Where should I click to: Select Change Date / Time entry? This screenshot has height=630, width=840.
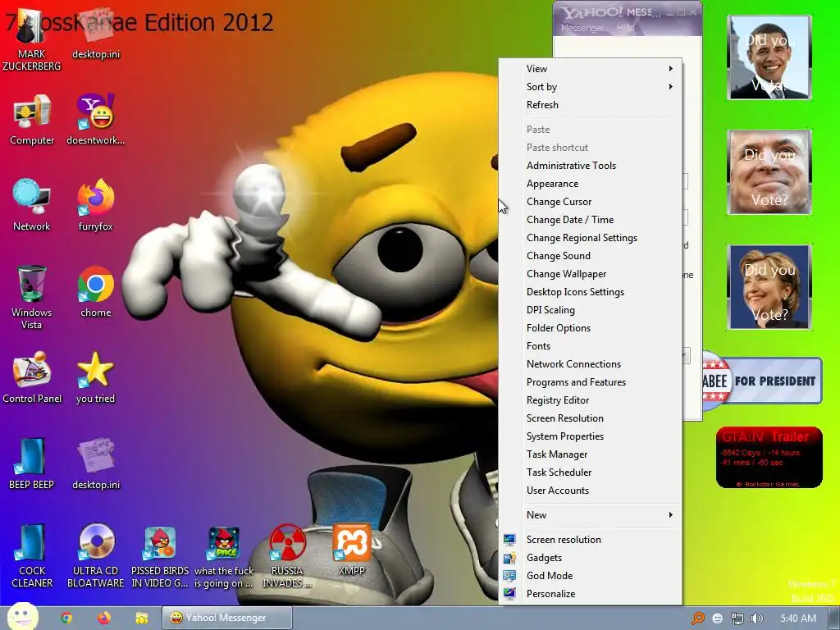click(591, 220)
